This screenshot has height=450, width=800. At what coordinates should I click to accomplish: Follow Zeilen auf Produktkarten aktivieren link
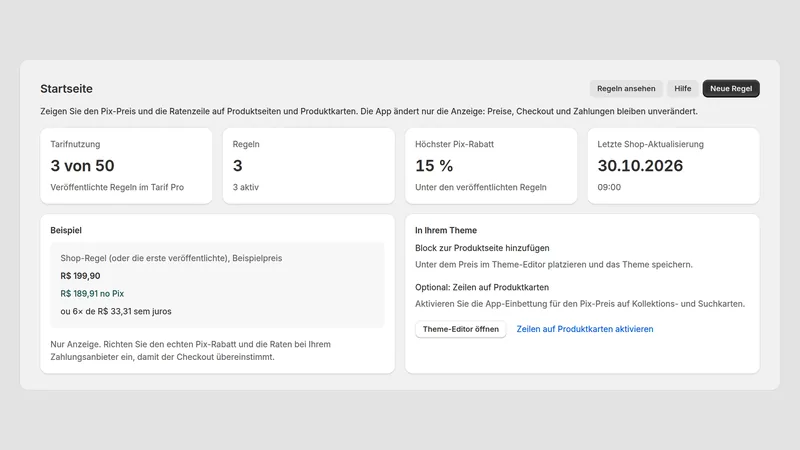(585, 329)
